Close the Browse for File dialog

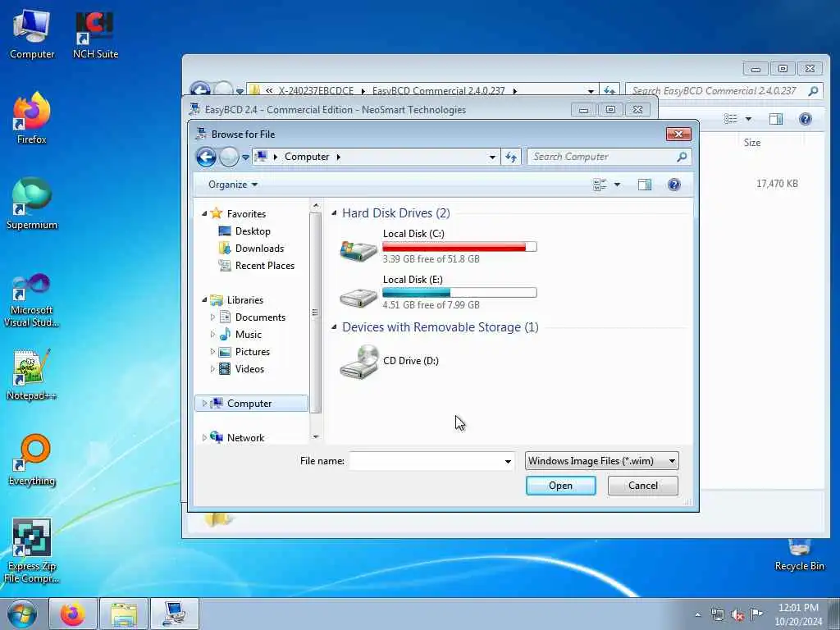pyautogui.click(x=678, y=134)
